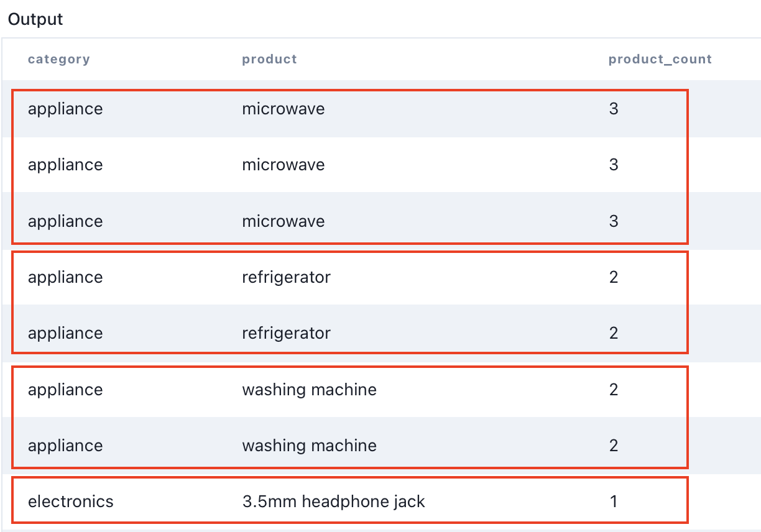761x532 pixels.
Task: Click the upper washing machine cell
Action: pyautogui.click(x=309, y=390)
